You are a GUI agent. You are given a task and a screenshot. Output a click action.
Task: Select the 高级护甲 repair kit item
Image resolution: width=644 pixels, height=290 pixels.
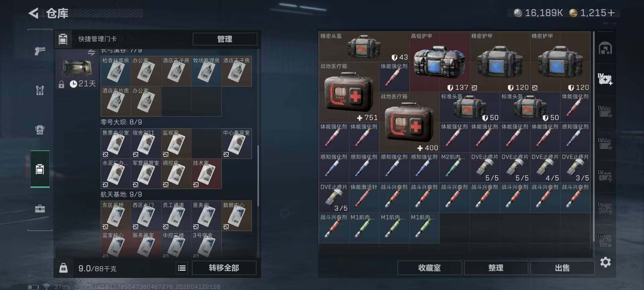point(439,62)
